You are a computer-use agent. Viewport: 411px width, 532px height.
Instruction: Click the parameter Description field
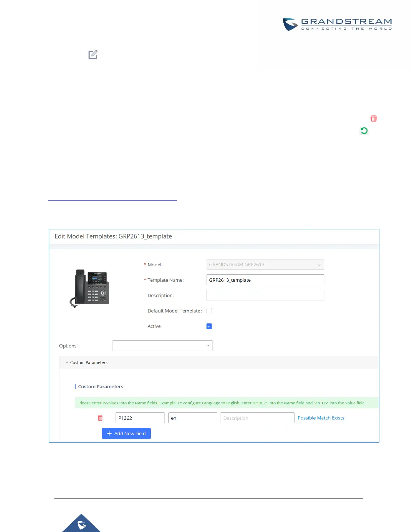coord(258,418)
